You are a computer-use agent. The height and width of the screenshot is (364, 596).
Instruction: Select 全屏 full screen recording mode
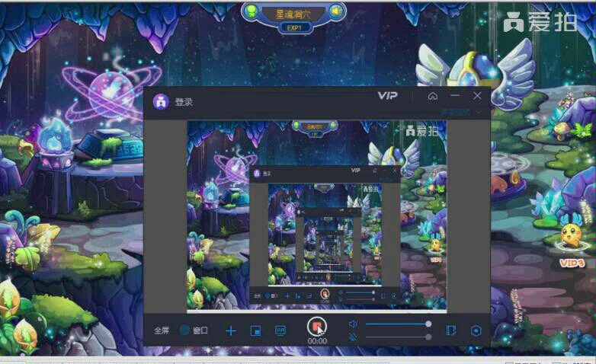click(x=162, y=330)
